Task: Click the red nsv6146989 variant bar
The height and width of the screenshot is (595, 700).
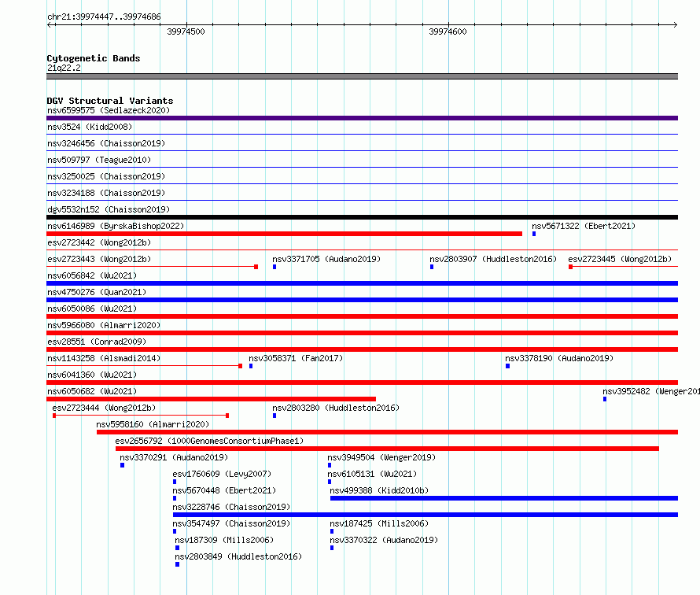Action: click(285, 234)
